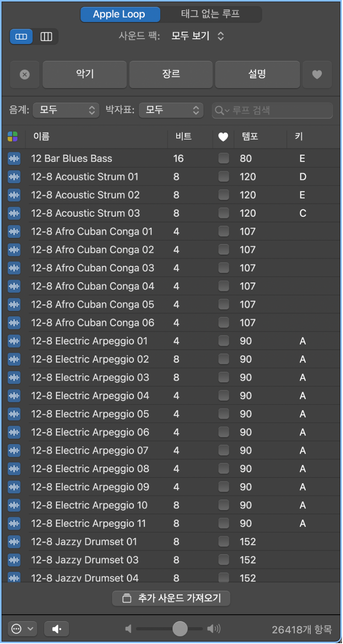Click the heart column header icon

tap(223, 137)
